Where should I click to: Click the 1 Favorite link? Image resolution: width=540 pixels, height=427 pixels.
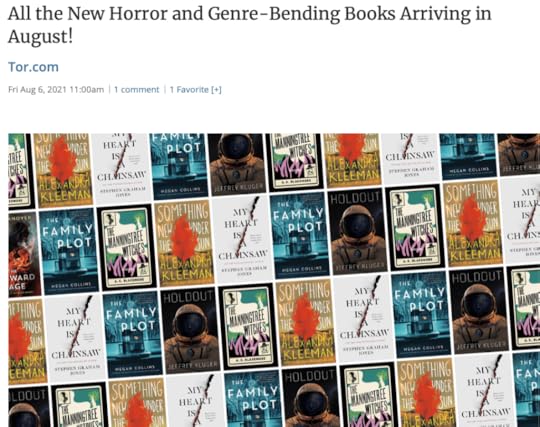(x=189, y=90)
